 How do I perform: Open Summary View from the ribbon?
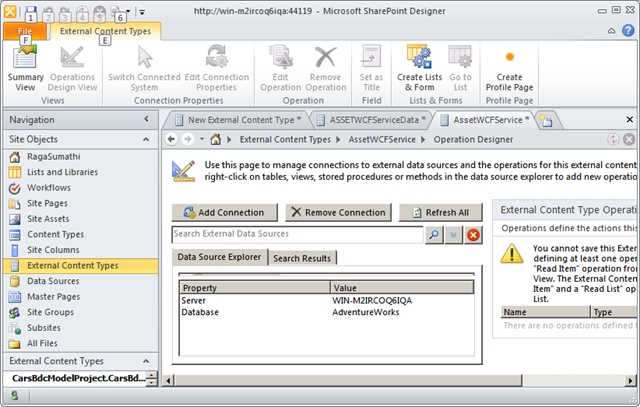coord(25,69)
